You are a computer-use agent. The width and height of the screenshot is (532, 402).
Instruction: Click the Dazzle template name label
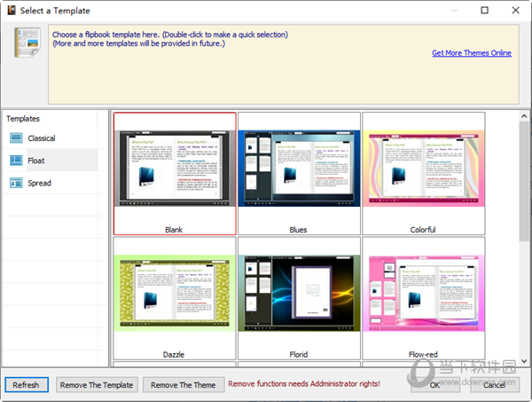[174, 355]
